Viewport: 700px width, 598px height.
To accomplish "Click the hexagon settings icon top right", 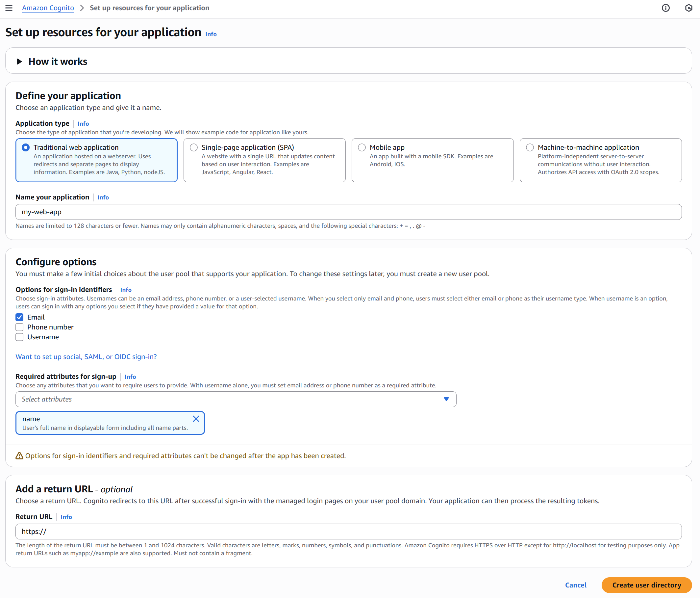I will click(x=688, y=8).
